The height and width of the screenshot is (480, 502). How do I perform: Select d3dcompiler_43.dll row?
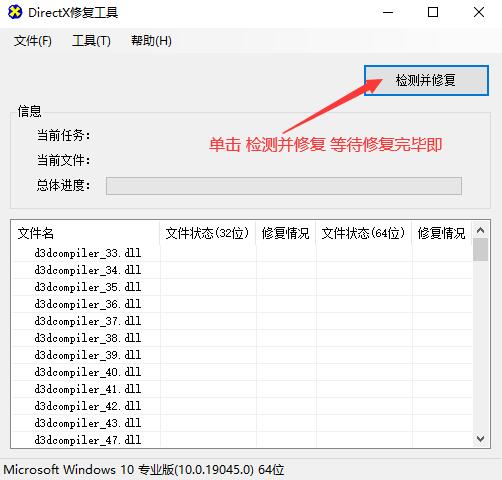pos(242,423)
